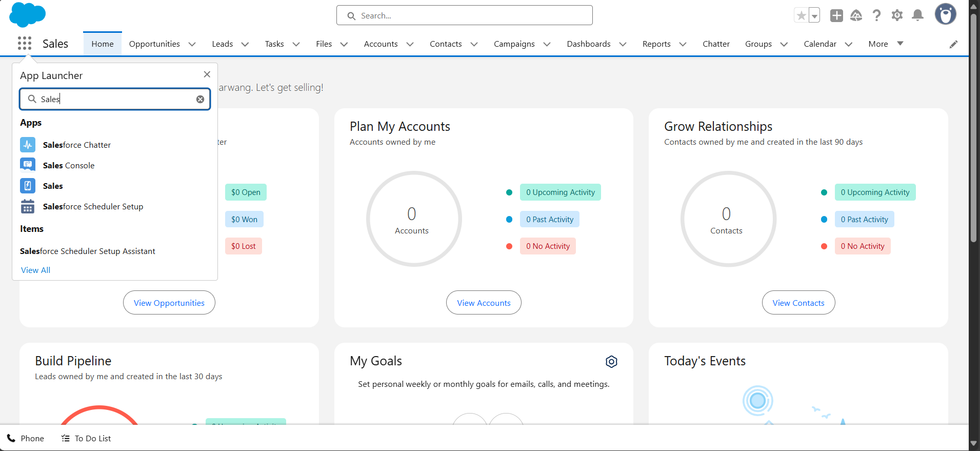Click the Sales Console app icon
This screenshot has width=980, height=451.
[28, 165]
